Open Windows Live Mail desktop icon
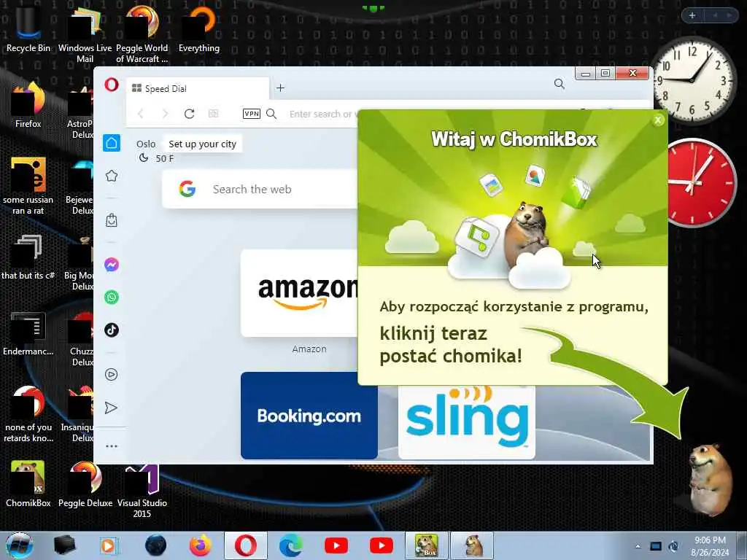This screenshot has height=560, width=747. pos(85,34)
